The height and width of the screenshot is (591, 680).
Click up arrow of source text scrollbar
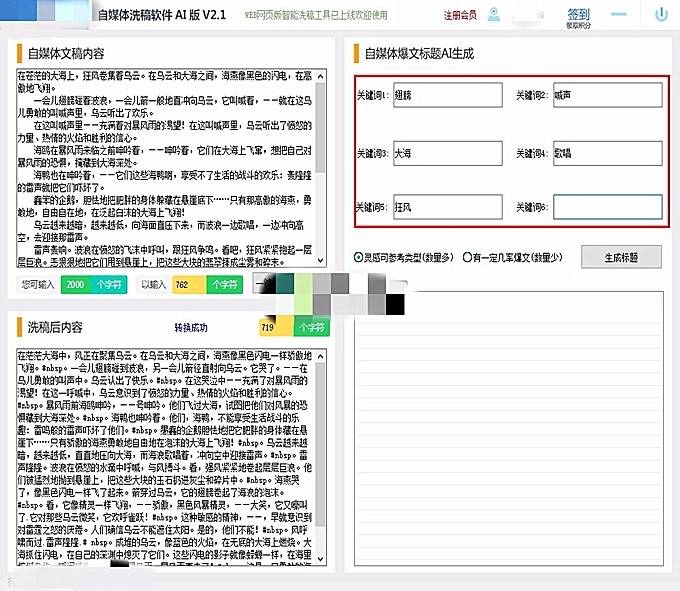(320, 76)
